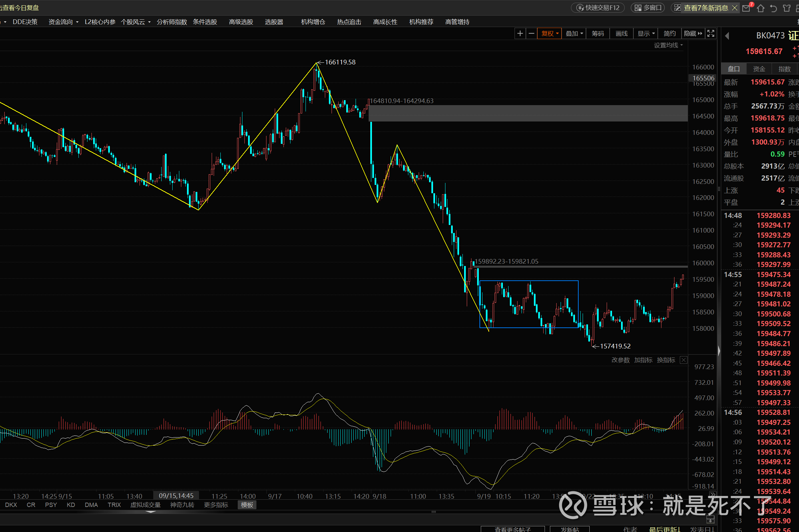
Task: Open the mail inbox envelope icon
Action: pos(746,8)
